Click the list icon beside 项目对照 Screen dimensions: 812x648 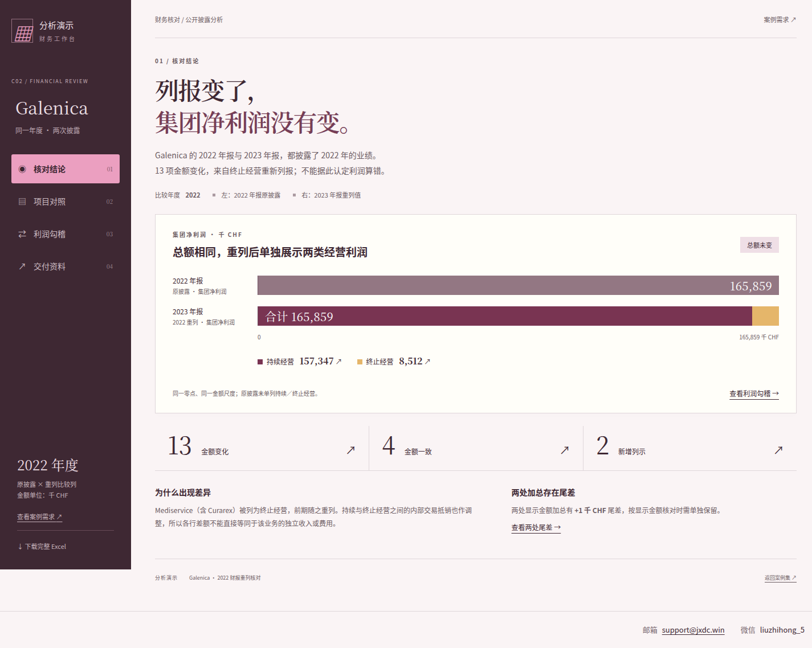click(22, 202)
